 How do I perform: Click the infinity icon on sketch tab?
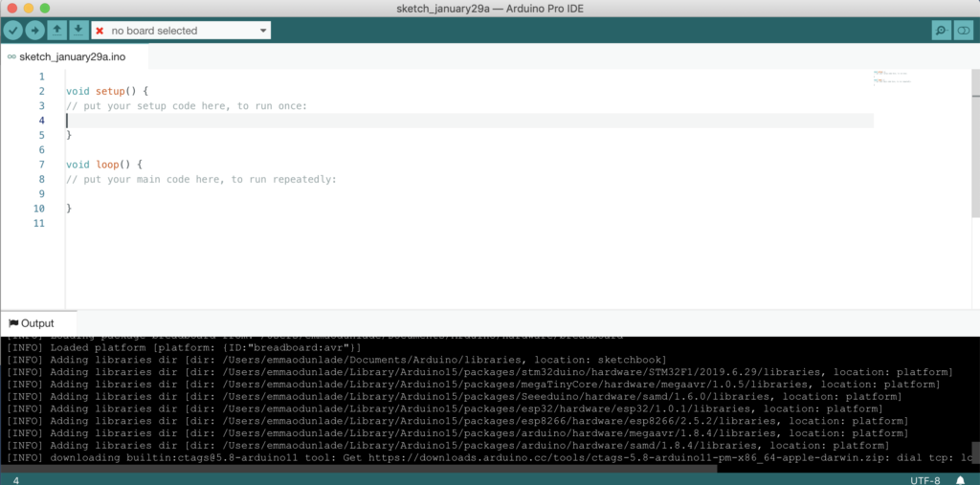tap(11, 56)
